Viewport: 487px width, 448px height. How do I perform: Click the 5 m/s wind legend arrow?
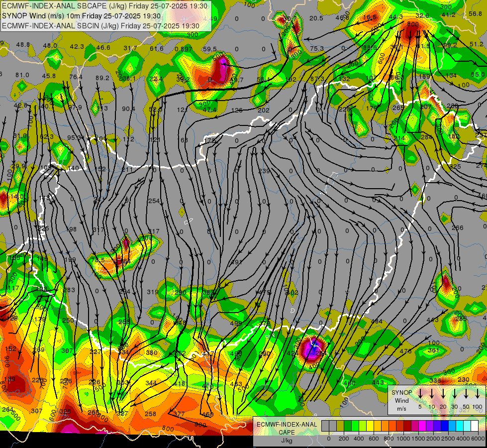coord(420,393)
